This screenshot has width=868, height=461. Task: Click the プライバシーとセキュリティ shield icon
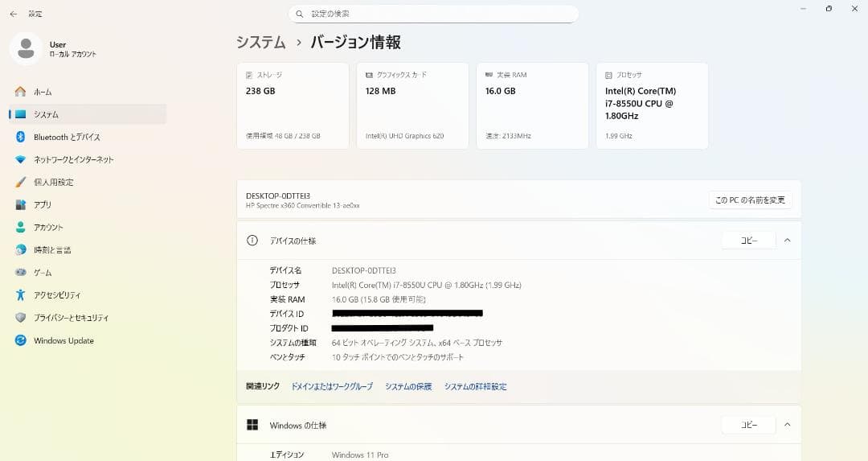click(20, 318)
